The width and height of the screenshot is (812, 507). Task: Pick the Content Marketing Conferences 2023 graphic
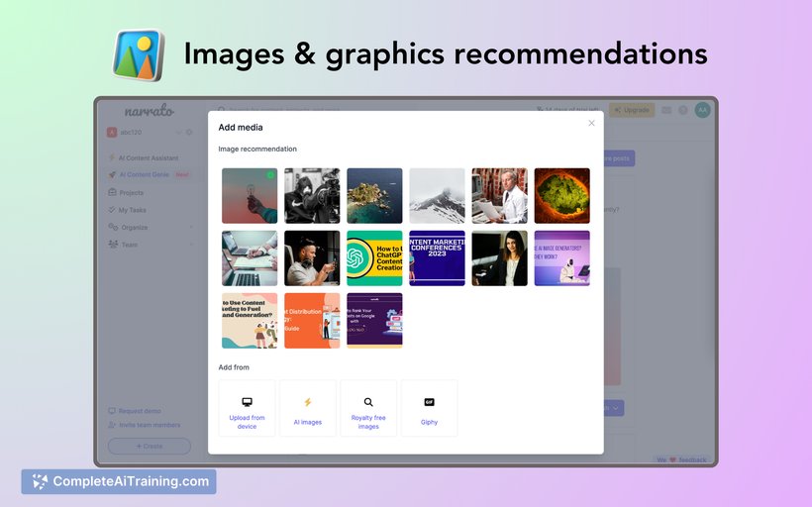437,258
